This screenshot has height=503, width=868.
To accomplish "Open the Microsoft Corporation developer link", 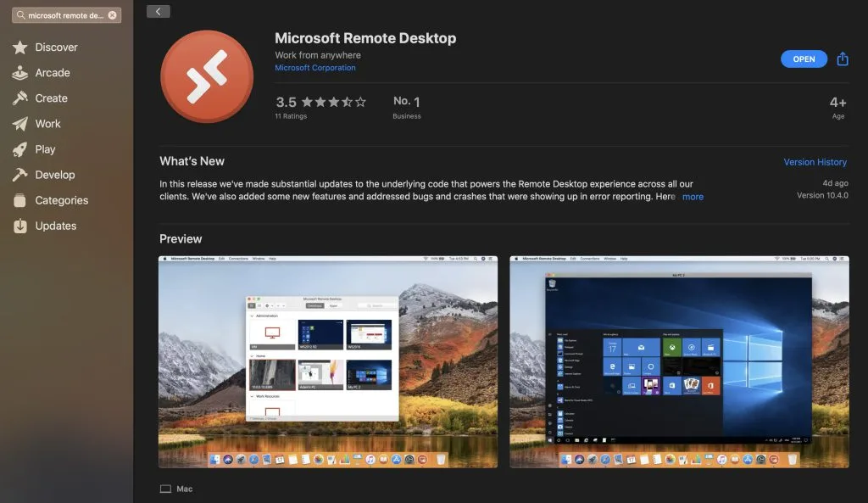I will [315, 68].
